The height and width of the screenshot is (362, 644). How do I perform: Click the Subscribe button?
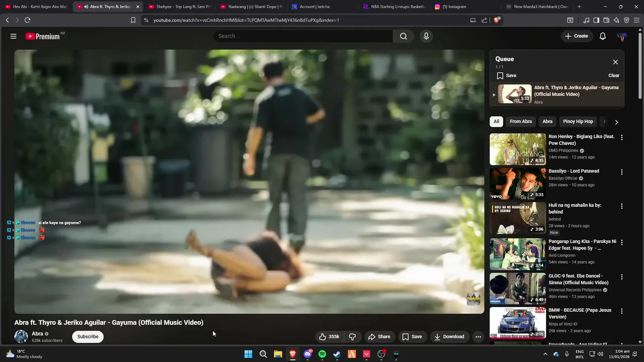88,337
